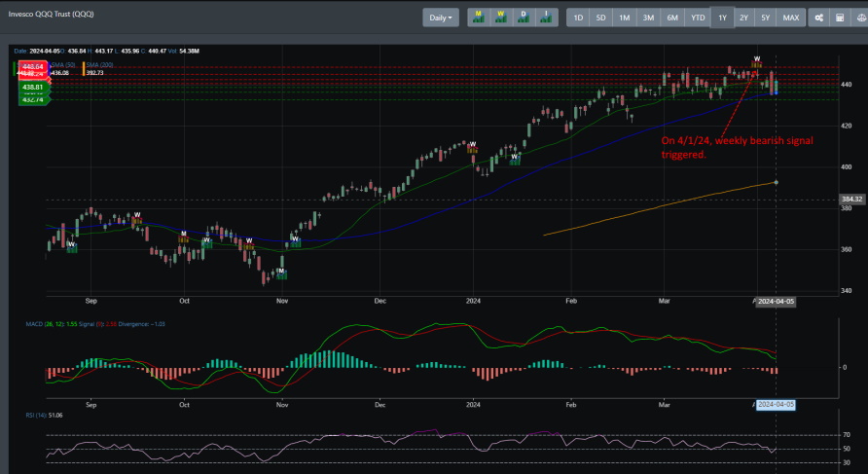
Task: Click the 54.38M volume value in header
Action: tap(190, 51)
